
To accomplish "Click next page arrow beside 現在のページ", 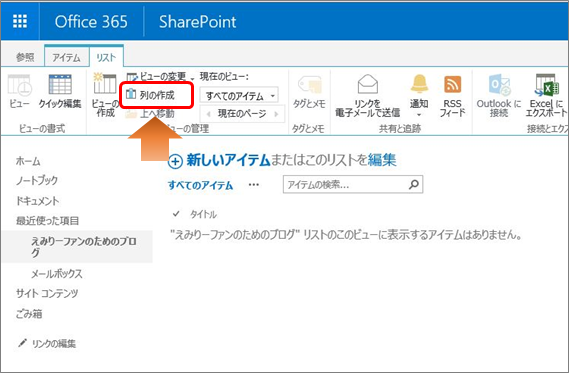I will pyautogui.click(x=277, y=114).
